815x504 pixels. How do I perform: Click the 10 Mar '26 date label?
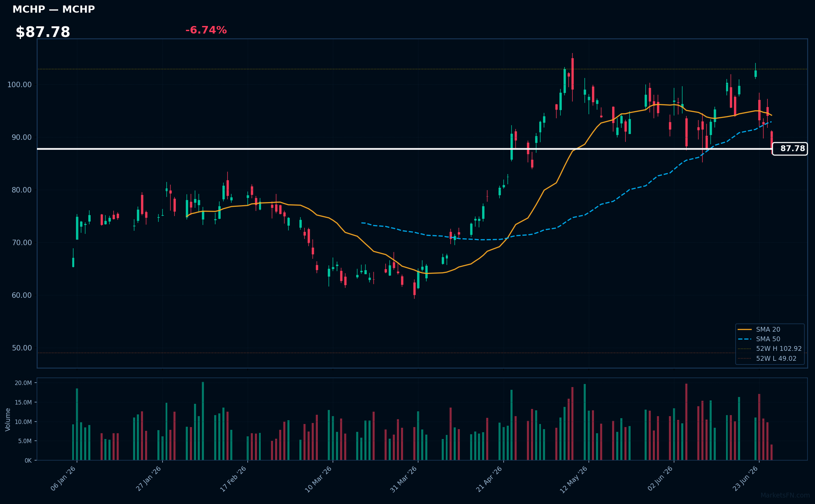(319, 479)
